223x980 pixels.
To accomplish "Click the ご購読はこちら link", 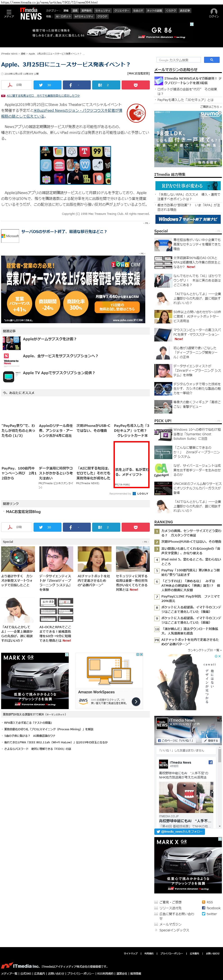I will click(210, 107).
